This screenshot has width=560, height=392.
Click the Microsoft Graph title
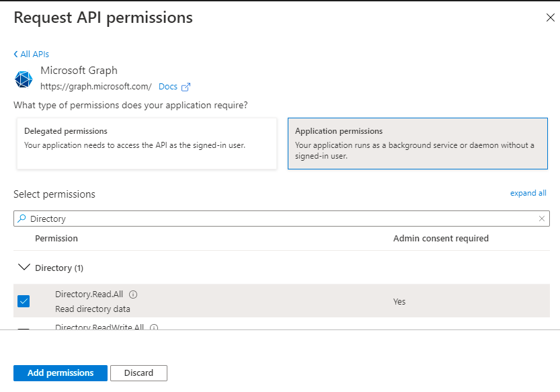(x=79, y=71)
